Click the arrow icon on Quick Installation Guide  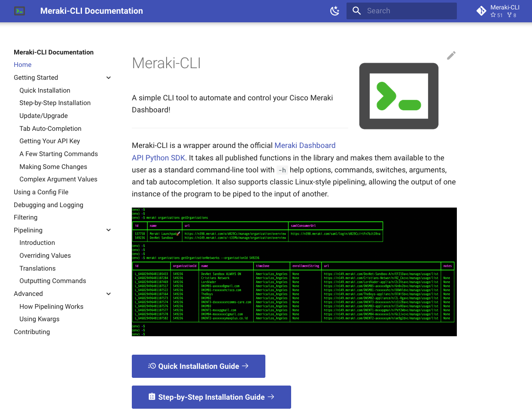245,366
